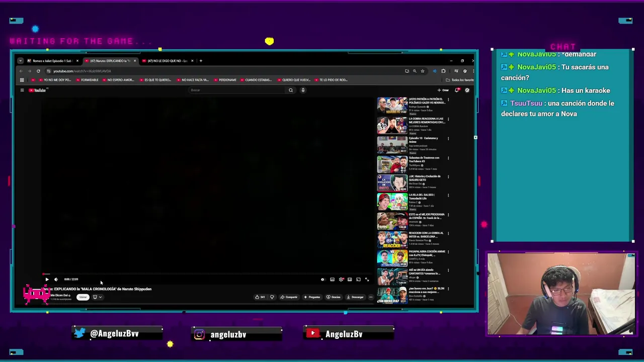Open Chrome's three-dot menu

coord(473,71)
